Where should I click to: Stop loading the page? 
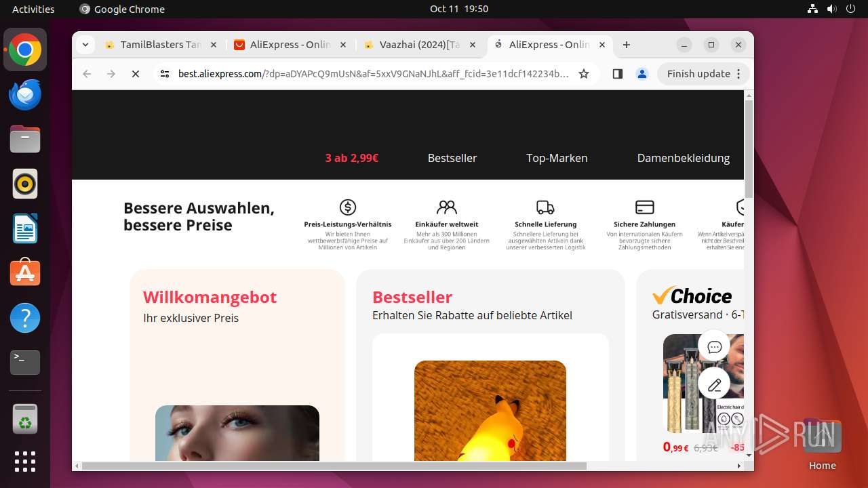click(136, 74)
